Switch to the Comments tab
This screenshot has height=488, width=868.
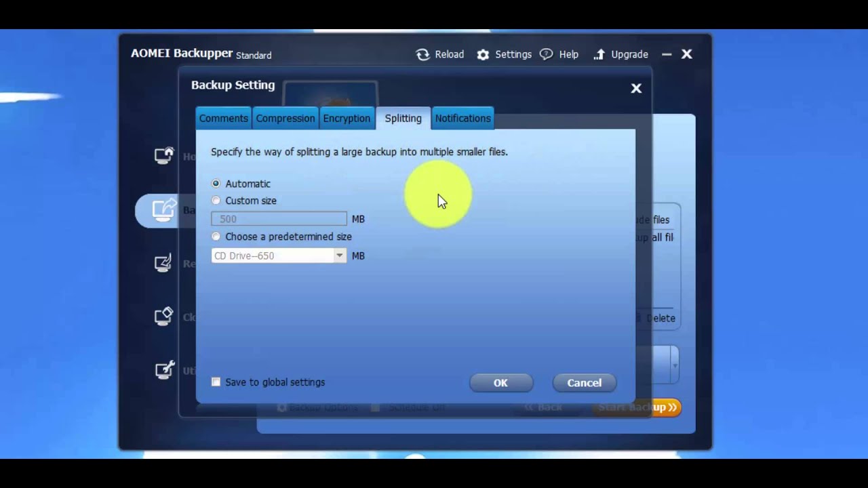point(223,118)
